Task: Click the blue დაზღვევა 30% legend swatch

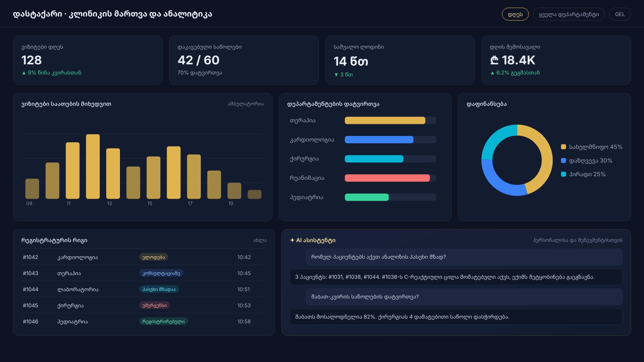Action: click(x=563, y=160)
